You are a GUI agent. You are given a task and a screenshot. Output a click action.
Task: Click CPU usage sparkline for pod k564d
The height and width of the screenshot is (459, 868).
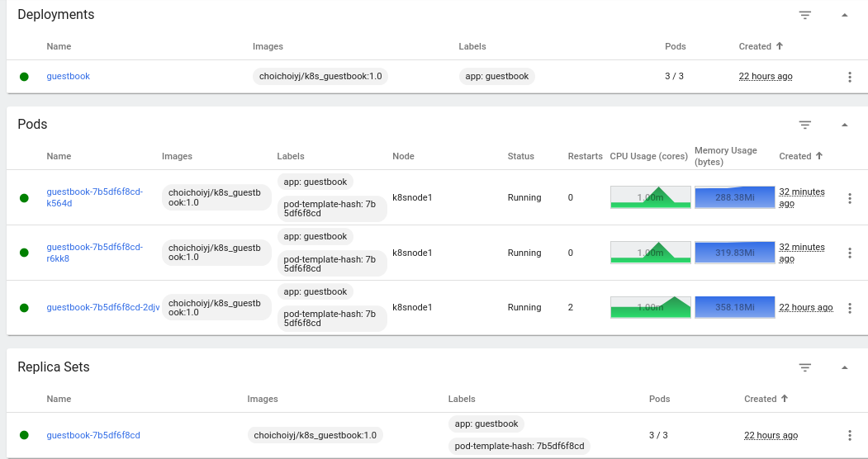click(x=651, y=197)
